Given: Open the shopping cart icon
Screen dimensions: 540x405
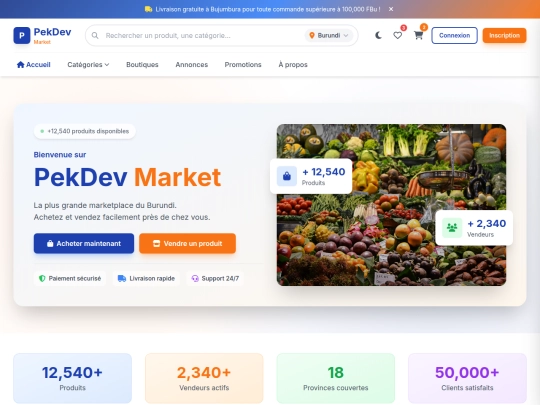Looking at the screenshot, I should (418, 35).
